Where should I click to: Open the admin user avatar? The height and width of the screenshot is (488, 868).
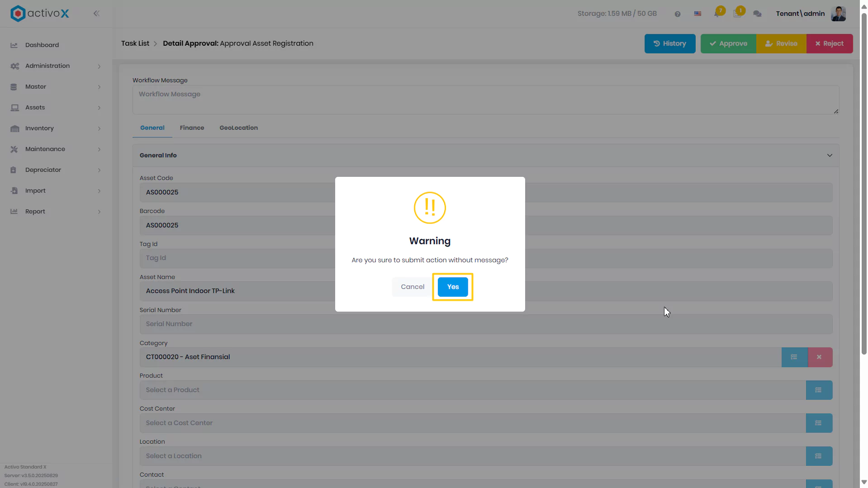[x=839, y=14]
